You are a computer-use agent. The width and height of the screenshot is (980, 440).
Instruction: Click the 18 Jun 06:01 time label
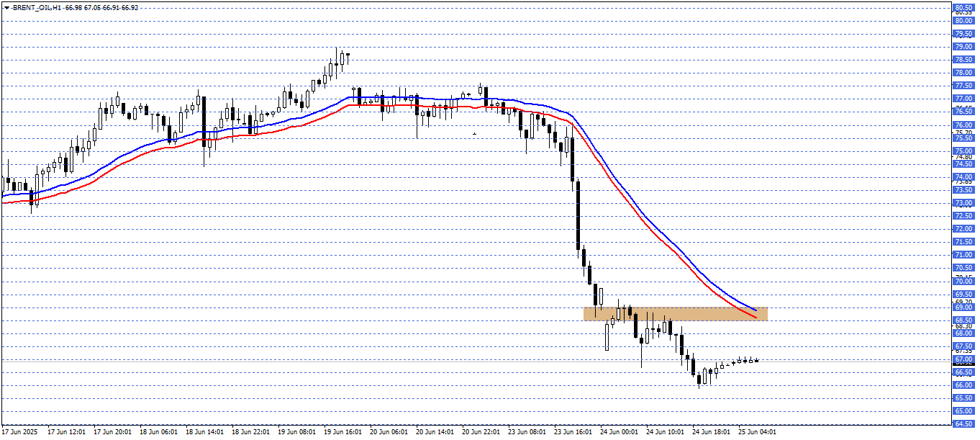click(x=158, y=432)
